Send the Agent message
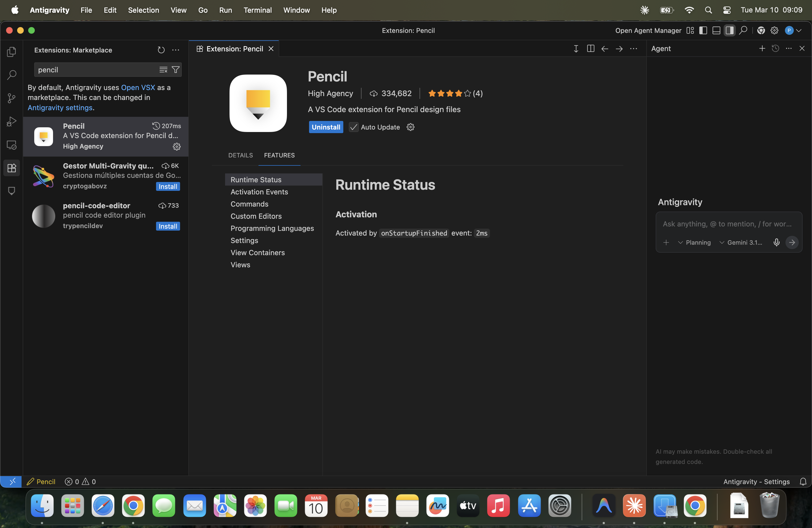812x528 pixels. (792, 242)
